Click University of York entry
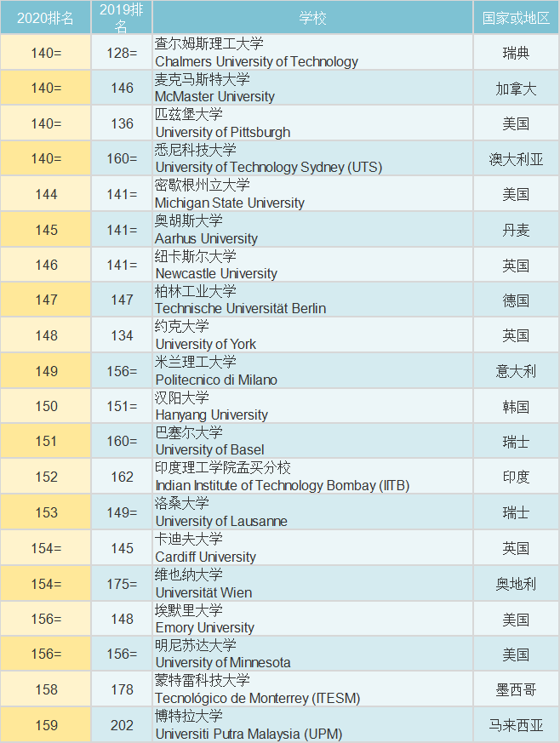560x743 pixels. point(206,344)
